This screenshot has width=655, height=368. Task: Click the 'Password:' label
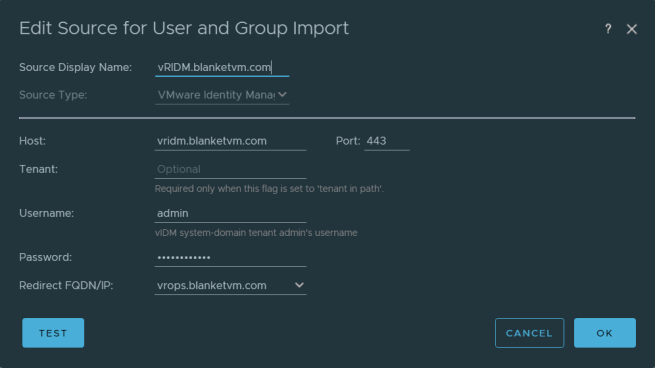[x=46, y=257]
